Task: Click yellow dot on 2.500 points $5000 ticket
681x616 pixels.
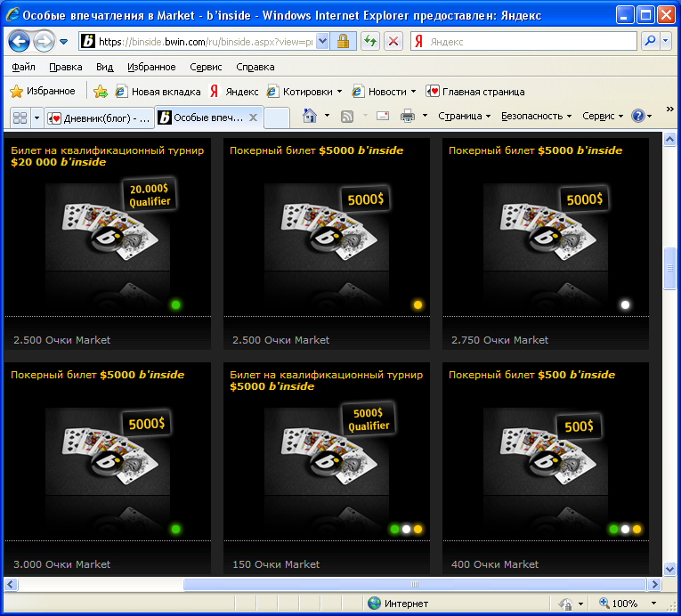Action: 418,305
